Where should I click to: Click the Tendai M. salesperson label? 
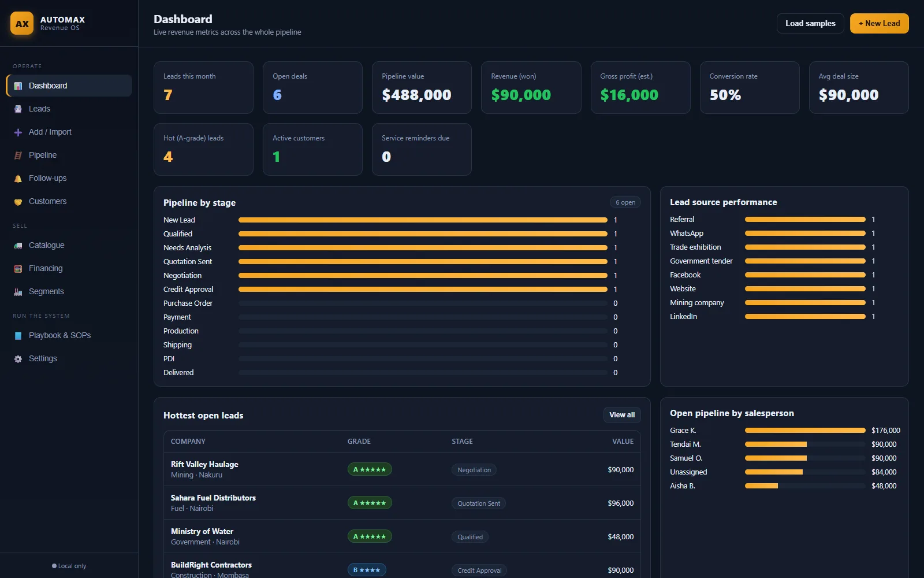[685, 444]
